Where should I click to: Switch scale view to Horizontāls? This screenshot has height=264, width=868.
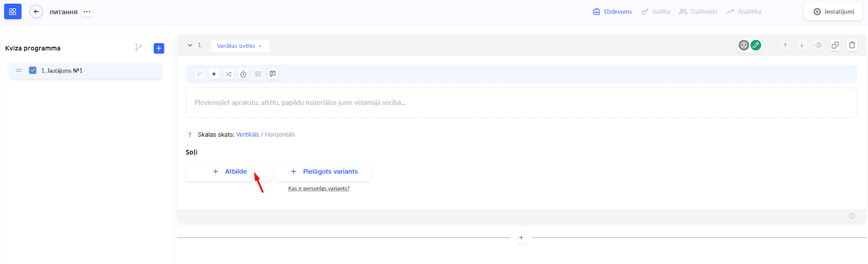click(x=280, y=134)
